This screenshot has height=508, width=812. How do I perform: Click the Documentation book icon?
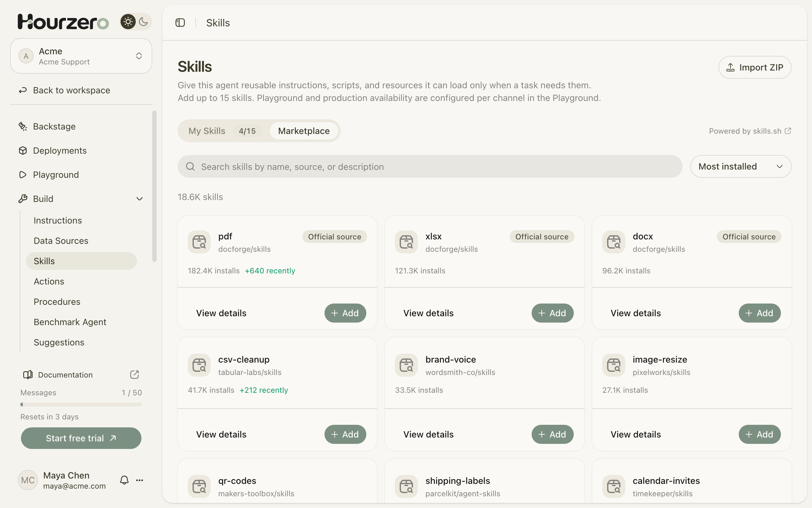(28, 375)
